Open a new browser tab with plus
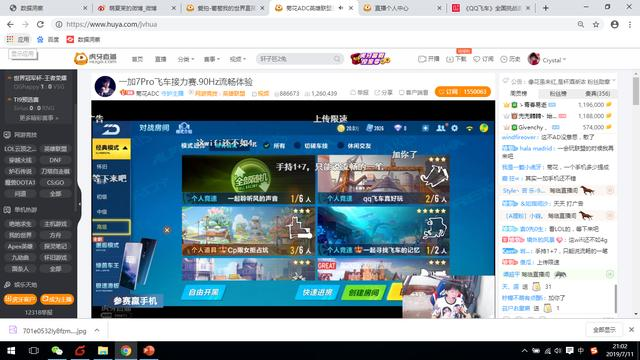The image size is (640, 360). (x=545, y=8)
